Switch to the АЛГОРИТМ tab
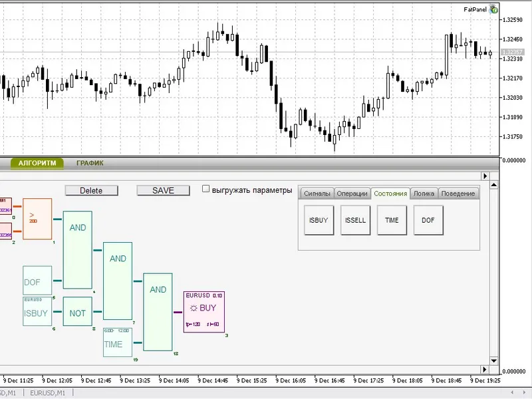Screen dimensions: 532x399 (37, 163)
